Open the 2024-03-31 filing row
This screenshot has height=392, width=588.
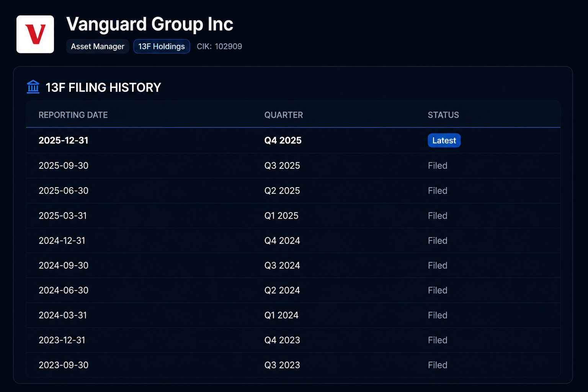[x=293, y=315]
